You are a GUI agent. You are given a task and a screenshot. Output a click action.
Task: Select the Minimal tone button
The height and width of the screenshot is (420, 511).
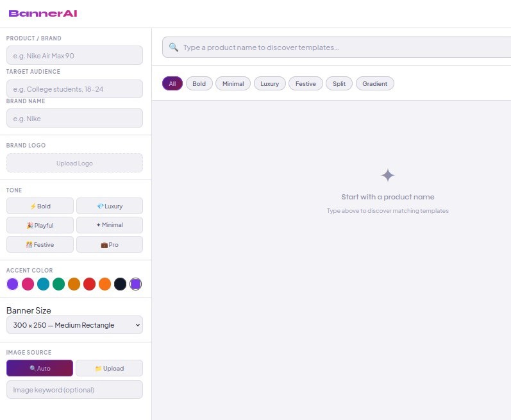[x=110, y=225]
